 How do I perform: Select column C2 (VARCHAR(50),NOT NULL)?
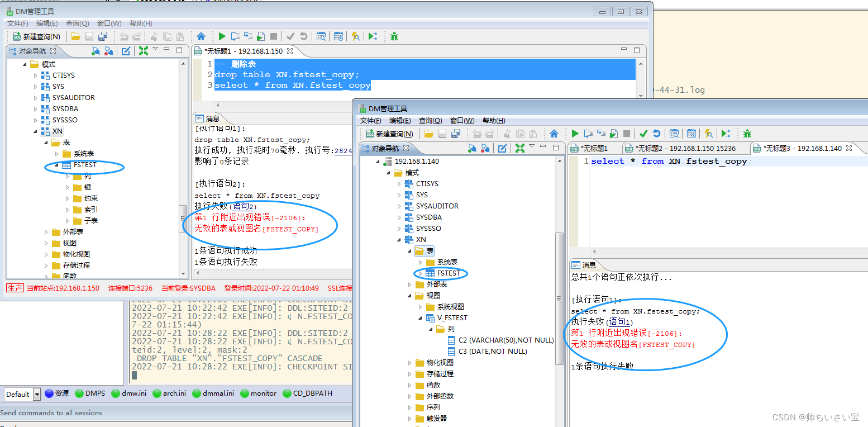(500, 340)
